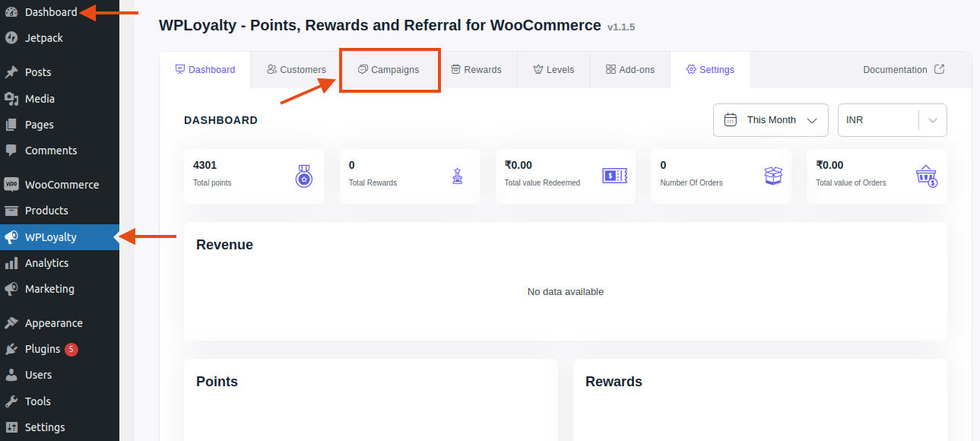The width and height of the screenshot is (980, 441).
Task: Click the sidebar Settings sliders icon
Action: [x=11, y=427]
